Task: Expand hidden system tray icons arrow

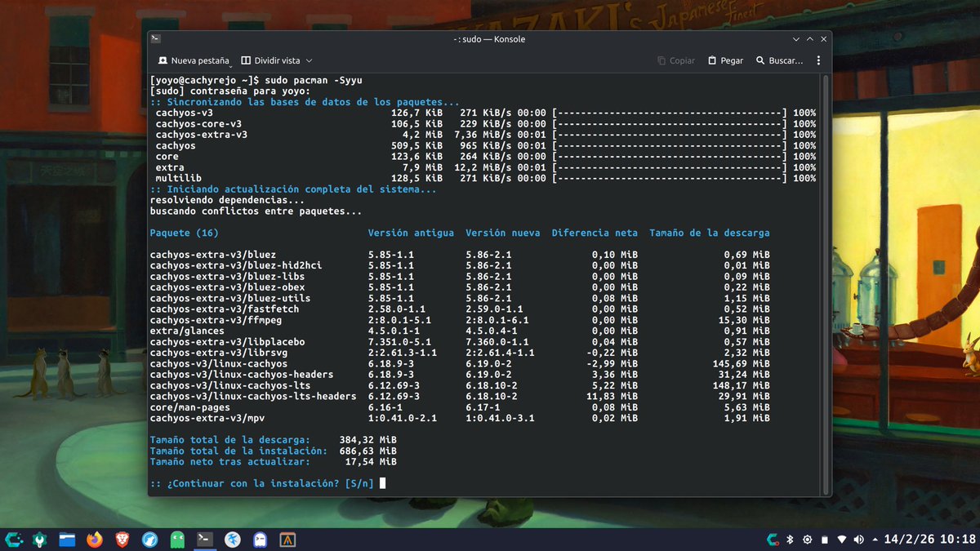Action: coord(875,540)
